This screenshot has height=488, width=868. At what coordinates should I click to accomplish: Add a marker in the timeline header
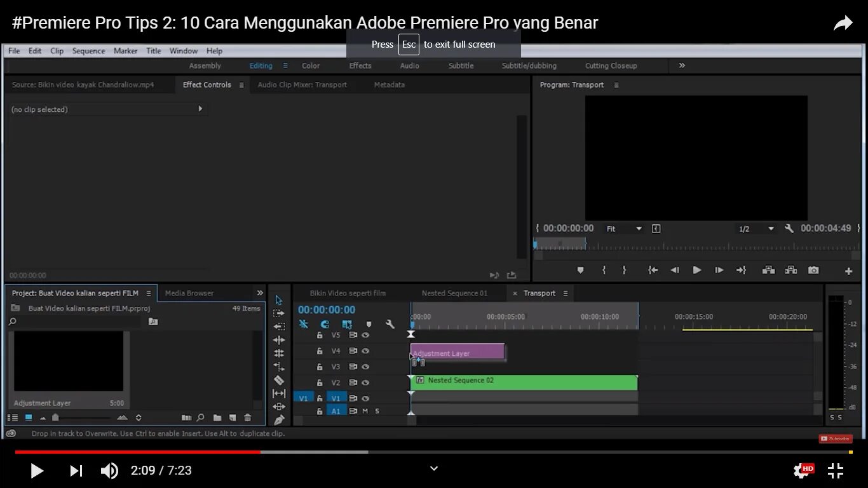pos(369,324)
